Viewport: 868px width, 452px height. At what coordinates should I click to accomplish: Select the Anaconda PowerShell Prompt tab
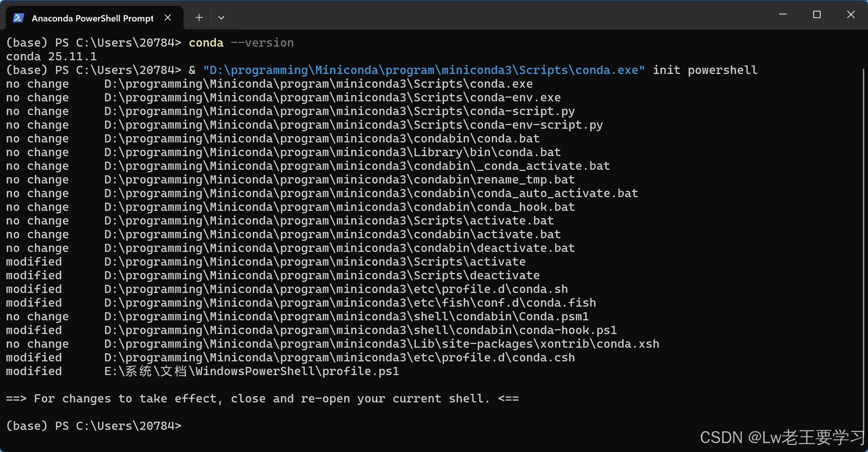(92, 18)
